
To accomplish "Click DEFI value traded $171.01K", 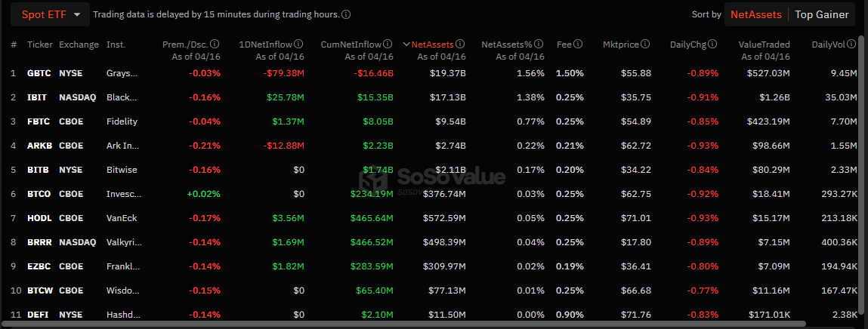I will pos(768,315).
